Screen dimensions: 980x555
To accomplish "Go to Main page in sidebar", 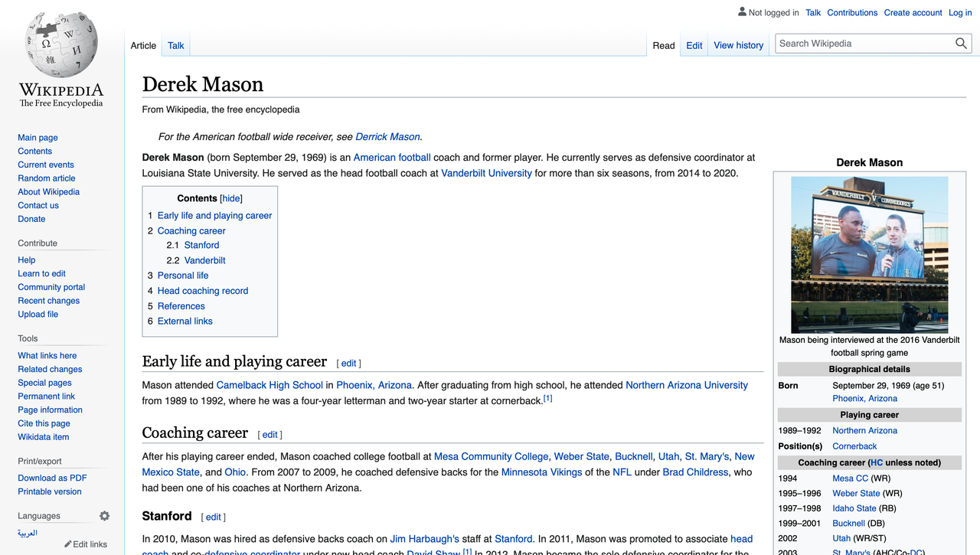I will (38, 138).
